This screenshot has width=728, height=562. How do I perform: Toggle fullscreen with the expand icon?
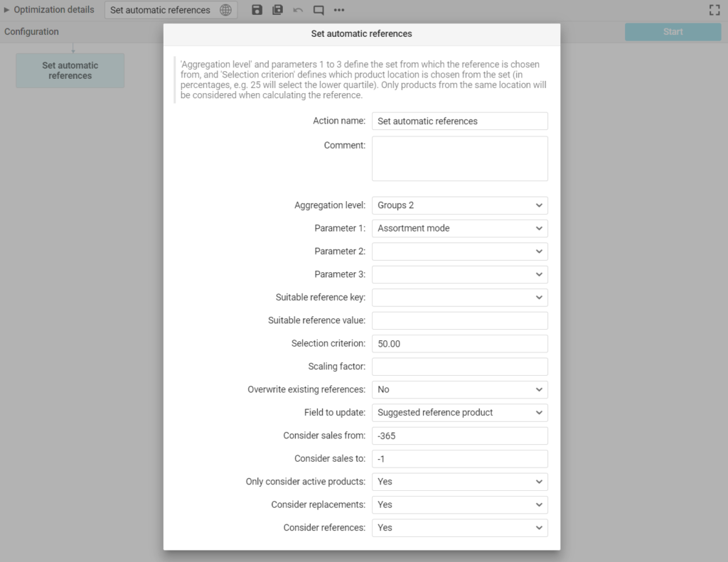coord(714,10)
